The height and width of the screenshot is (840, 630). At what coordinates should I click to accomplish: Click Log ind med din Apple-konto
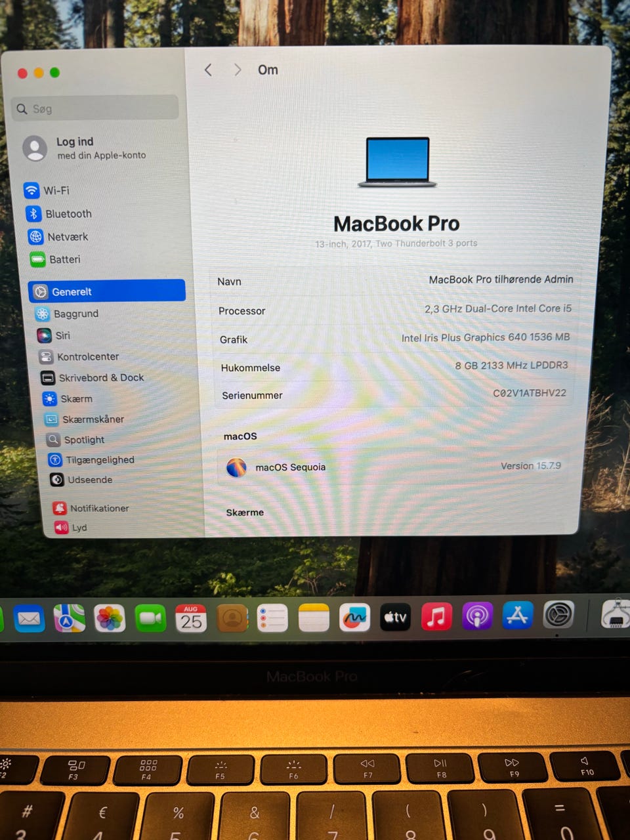tap(101, 148)
